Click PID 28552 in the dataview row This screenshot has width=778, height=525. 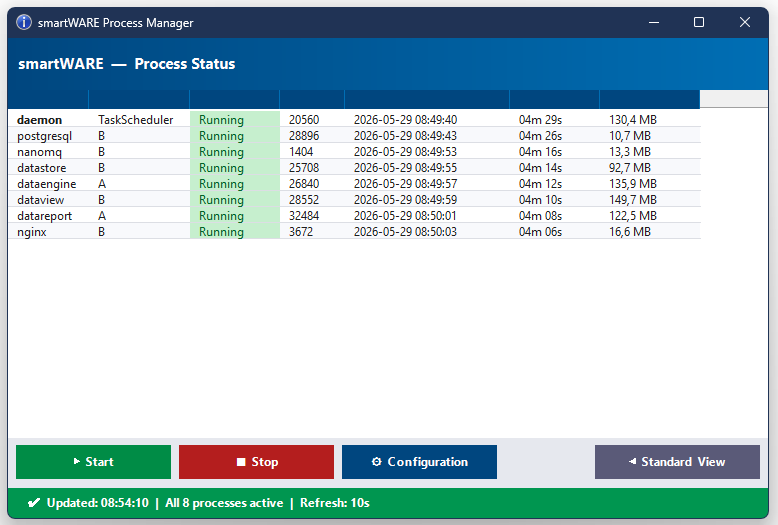(304, 200)
